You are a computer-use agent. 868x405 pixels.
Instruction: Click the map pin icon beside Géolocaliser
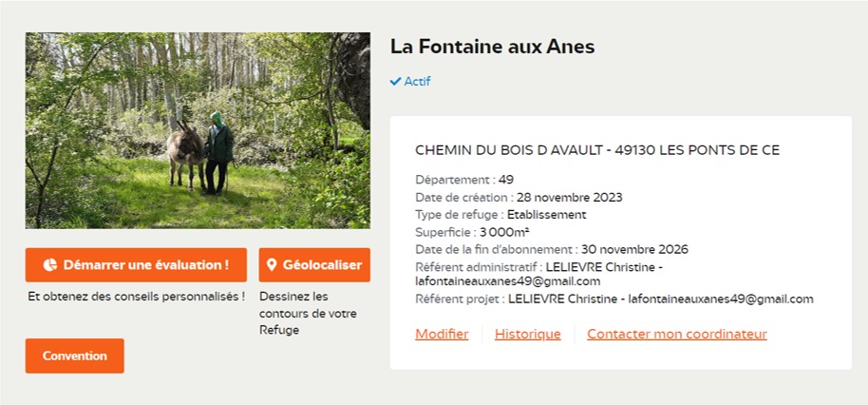click(272, 265)
